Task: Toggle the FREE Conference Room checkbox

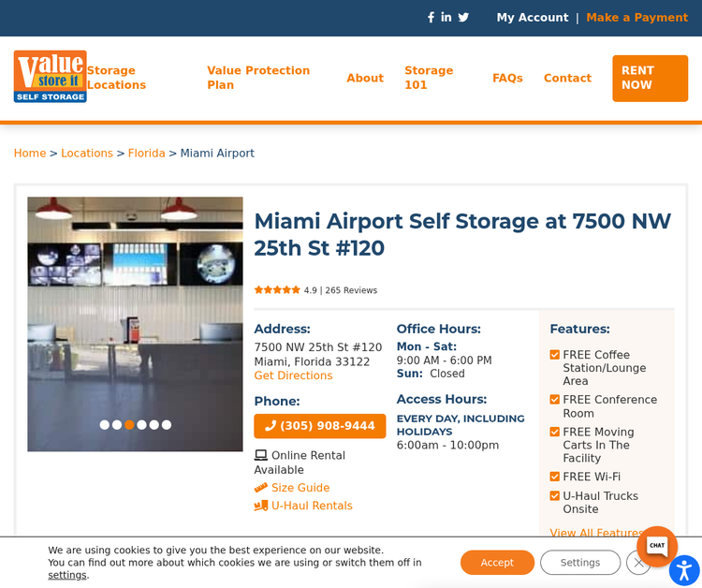Action: click(x=555, y=400)
